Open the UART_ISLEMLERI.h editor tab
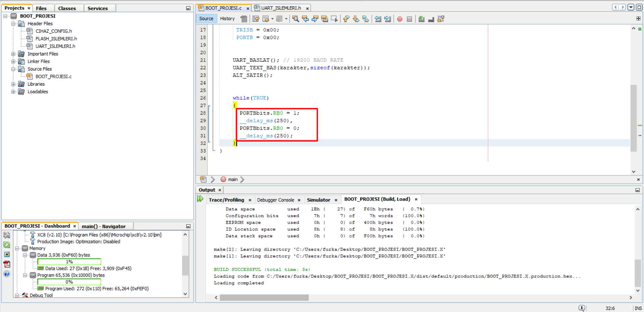Screen dimensions: 644x312 281,8
